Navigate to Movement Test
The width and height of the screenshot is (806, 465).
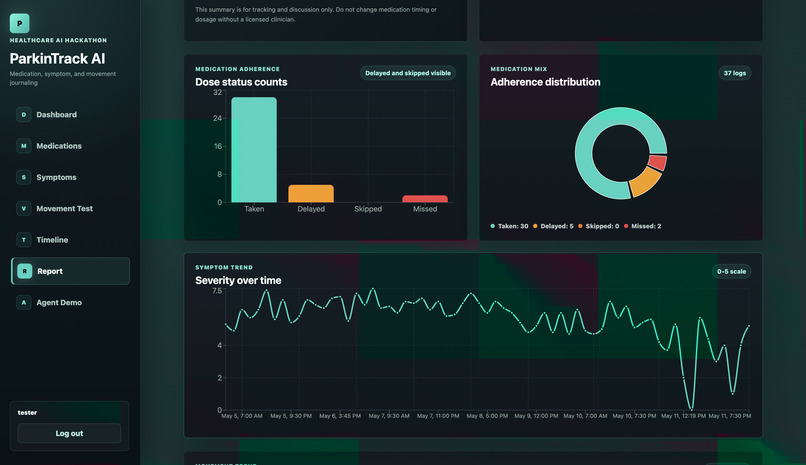pos(70,209)
